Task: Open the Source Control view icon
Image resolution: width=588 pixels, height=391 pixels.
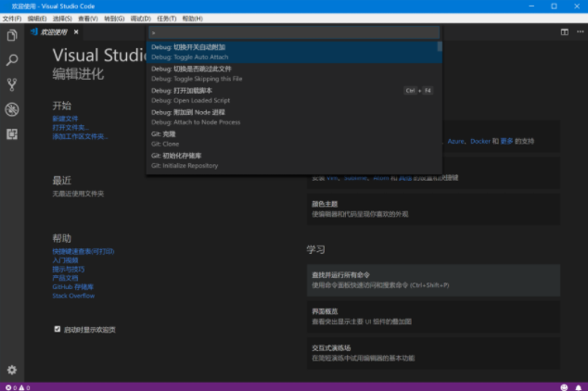Action: pyautogui.click(x=12, y=84)
